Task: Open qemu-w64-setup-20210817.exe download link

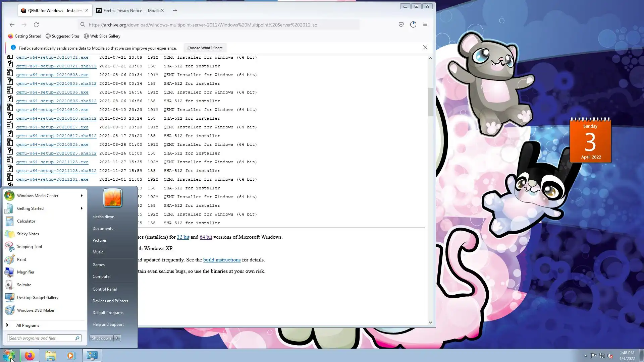Action: click(x=52, y=127)
